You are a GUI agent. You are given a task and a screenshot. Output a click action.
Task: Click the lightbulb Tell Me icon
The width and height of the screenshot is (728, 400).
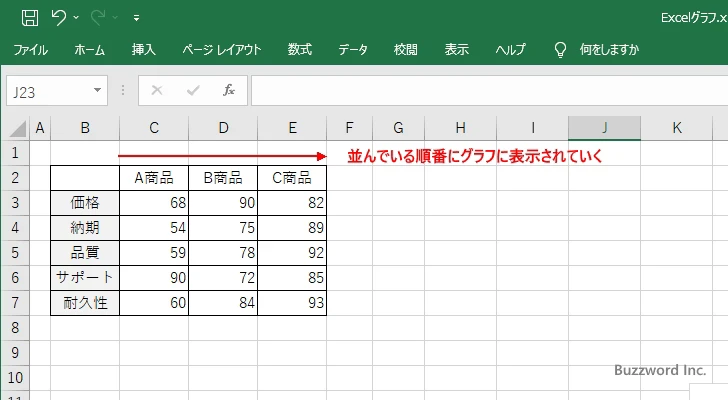(560, 49)
